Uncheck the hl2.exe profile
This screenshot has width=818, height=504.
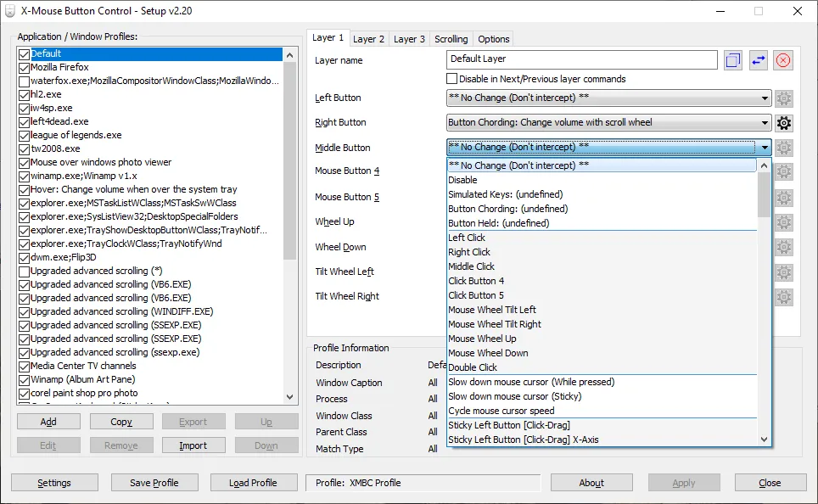pyautogui.click(x=23, y=94)
